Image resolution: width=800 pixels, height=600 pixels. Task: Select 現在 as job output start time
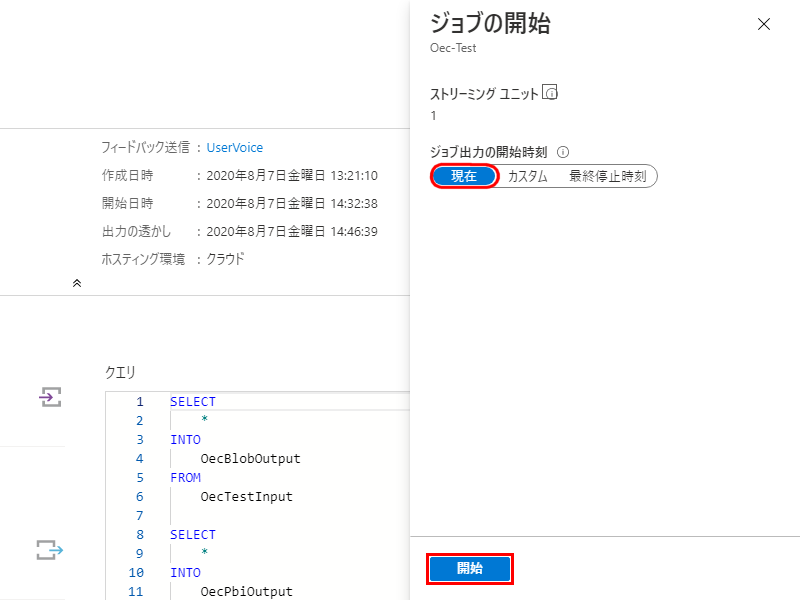coord(464,176)
